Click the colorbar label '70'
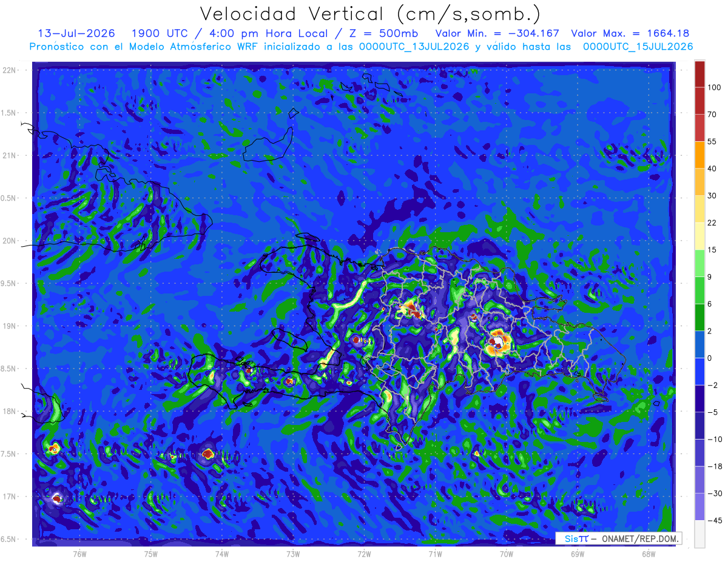The width and height of the screenshot is (728, 562). 712,114
